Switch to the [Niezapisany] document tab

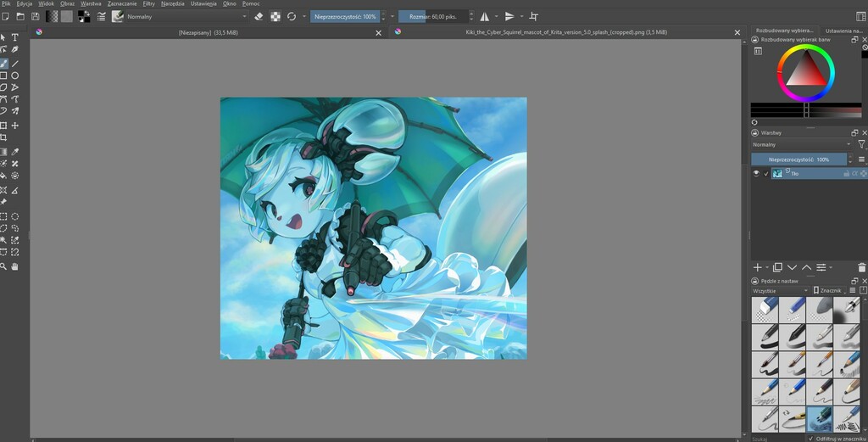click(x=209, y=33)
